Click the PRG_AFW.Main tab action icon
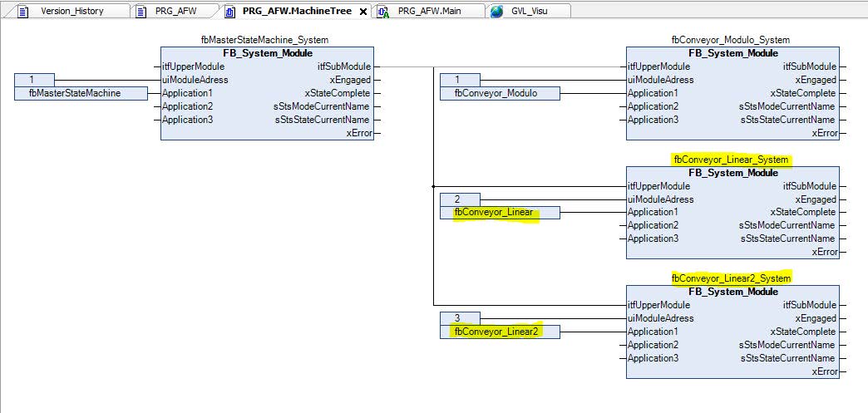This screenshot has width=868, height=413. pyautogui.click(x=383, y=12)
